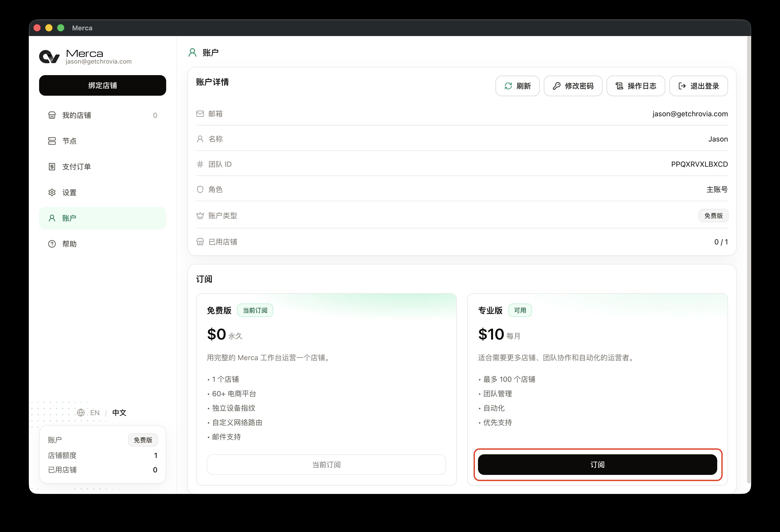Click the question mark icon next to 帮助
The image size is (780, 532).
pos(52,244)
